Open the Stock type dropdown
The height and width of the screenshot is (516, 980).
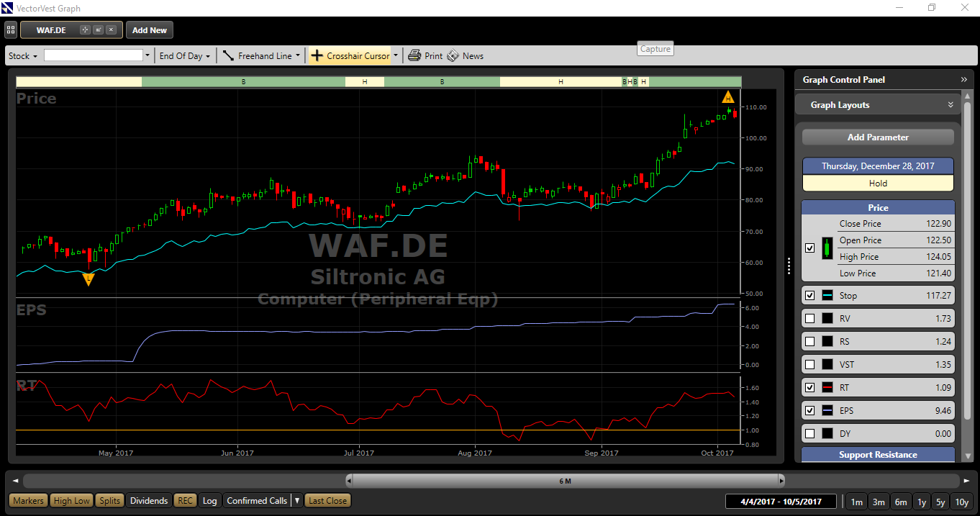22,55
